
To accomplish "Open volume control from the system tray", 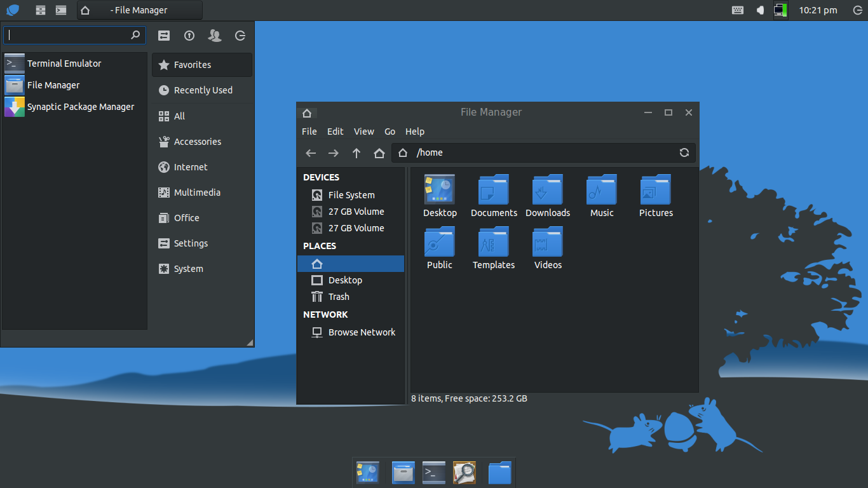I will click(760, 10).
